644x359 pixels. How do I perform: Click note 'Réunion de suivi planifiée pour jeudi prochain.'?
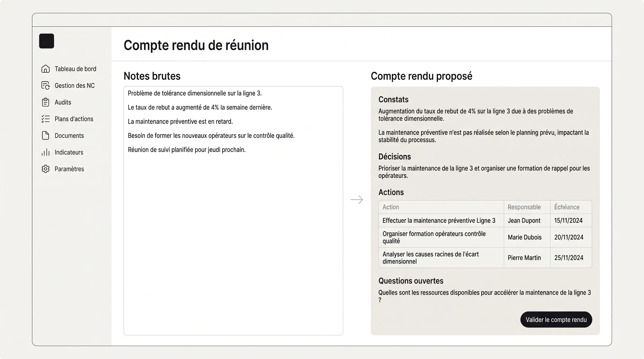coord(187,150)
